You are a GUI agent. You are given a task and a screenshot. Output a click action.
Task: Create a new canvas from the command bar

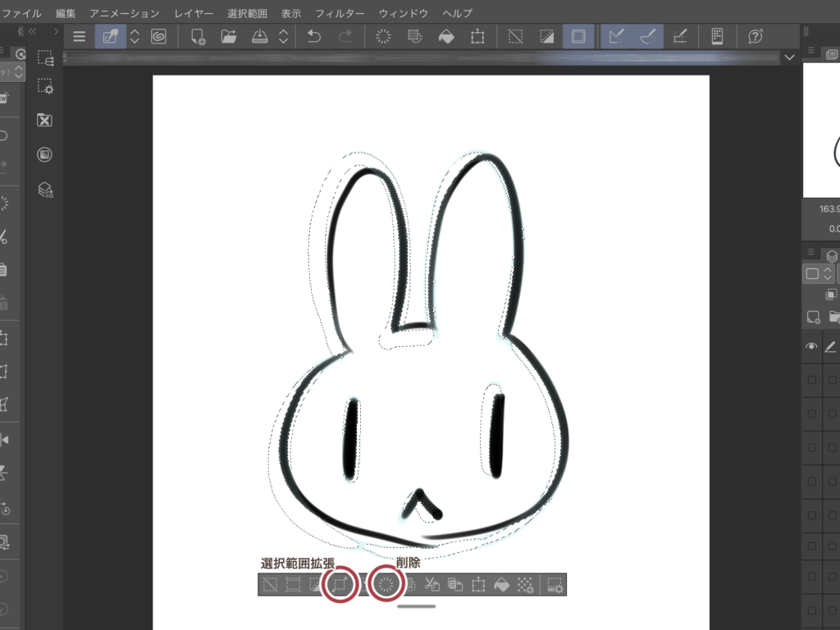198,36
